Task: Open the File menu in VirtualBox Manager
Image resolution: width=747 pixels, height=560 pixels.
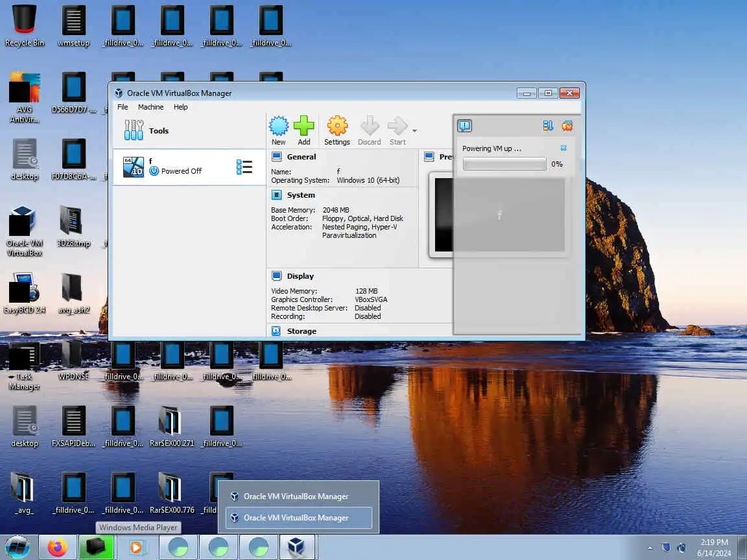Action: (123, 107)
